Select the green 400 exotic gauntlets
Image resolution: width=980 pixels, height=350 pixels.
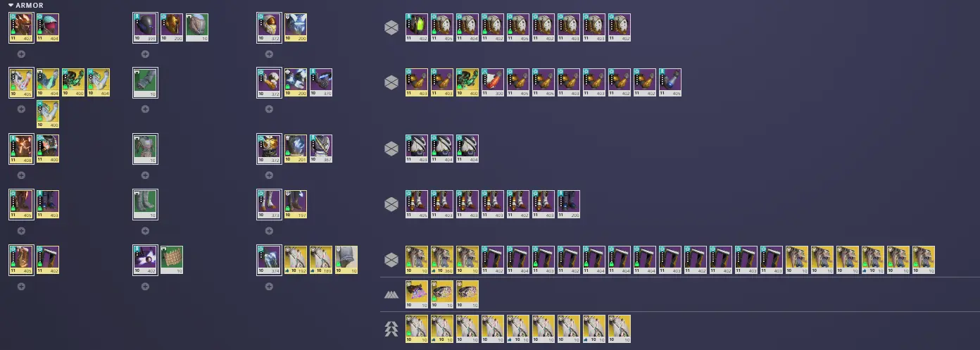click(x=73, y=83)
